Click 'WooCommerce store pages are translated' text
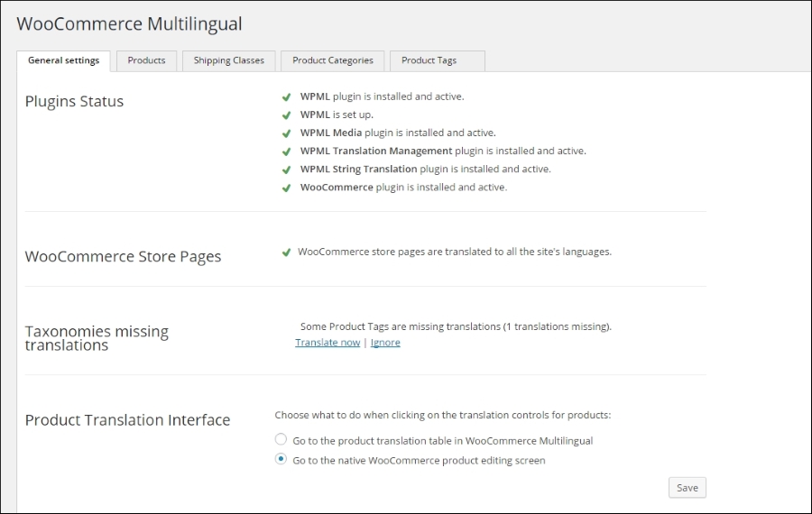The width and height of the screenshot is (812, 514). point(455,252)
